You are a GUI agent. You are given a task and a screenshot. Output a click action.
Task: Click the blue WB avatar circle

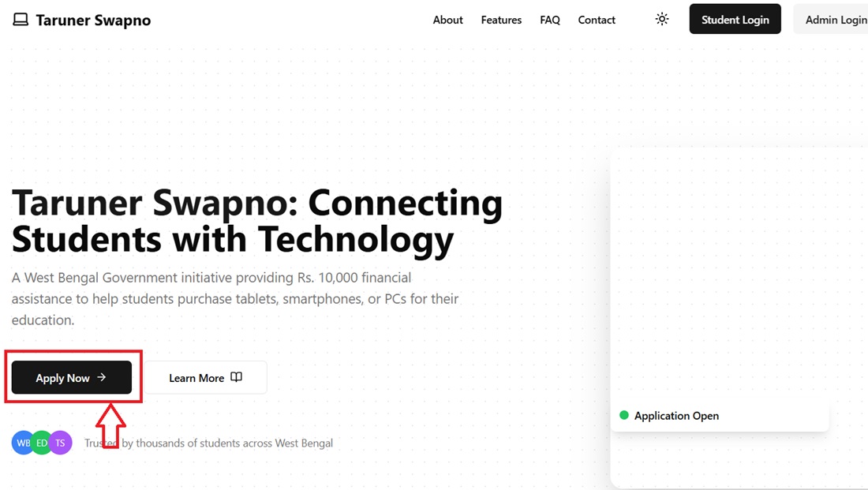[23, 443]
